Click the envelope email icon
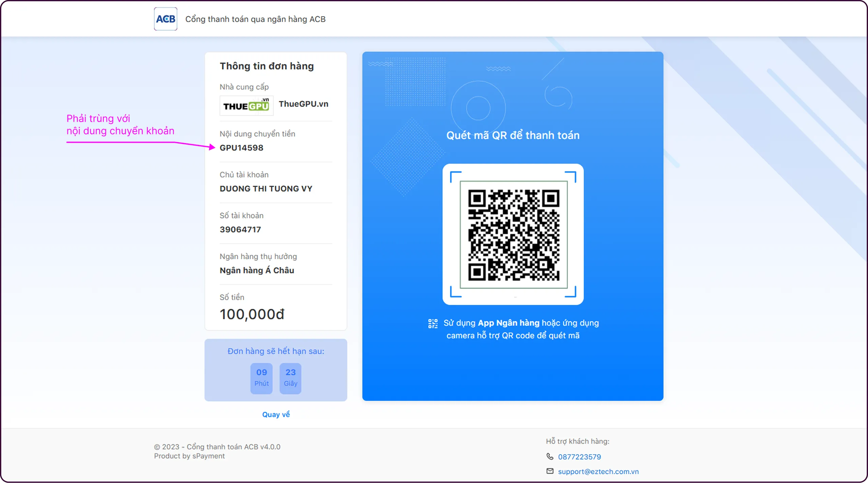 [x=550, y=471]
